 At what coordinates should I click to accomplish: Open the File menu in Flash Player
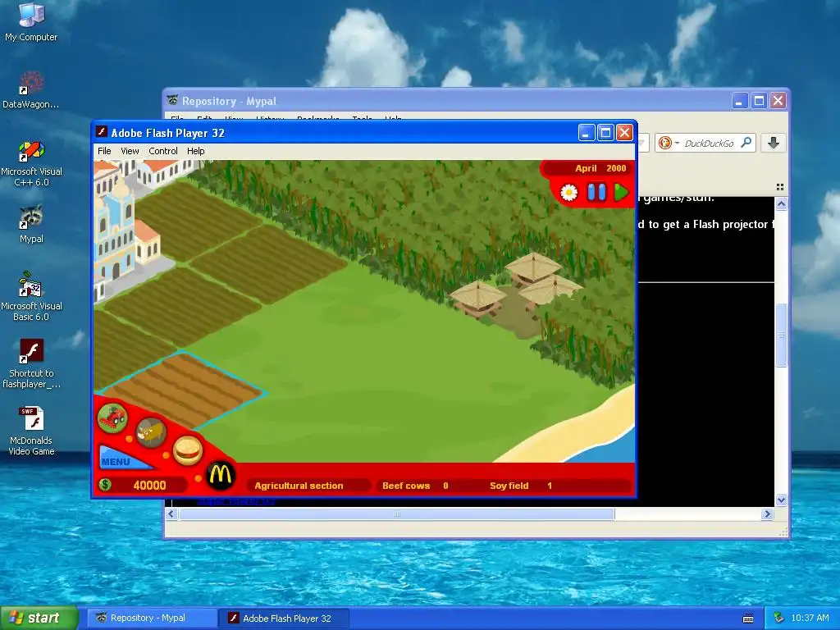pyautogui.click(x=104, y=151)
